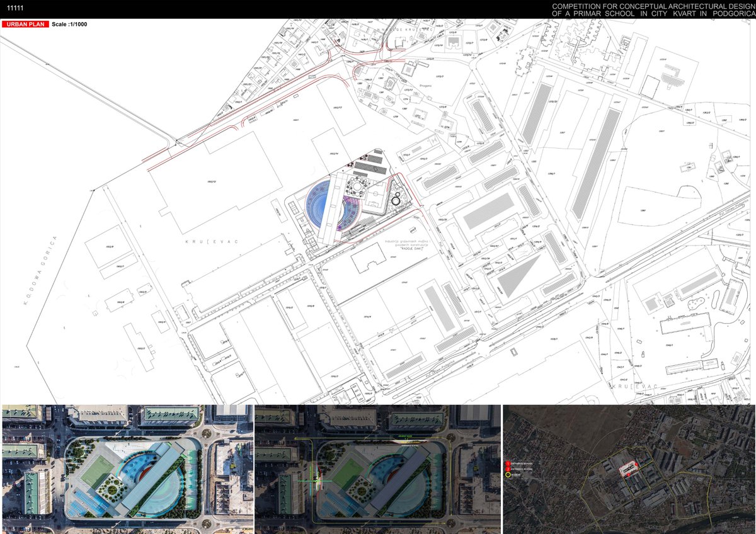Click the competition title text in the header
This screenshot has width=756, height=534.
(x=653, y=9)
